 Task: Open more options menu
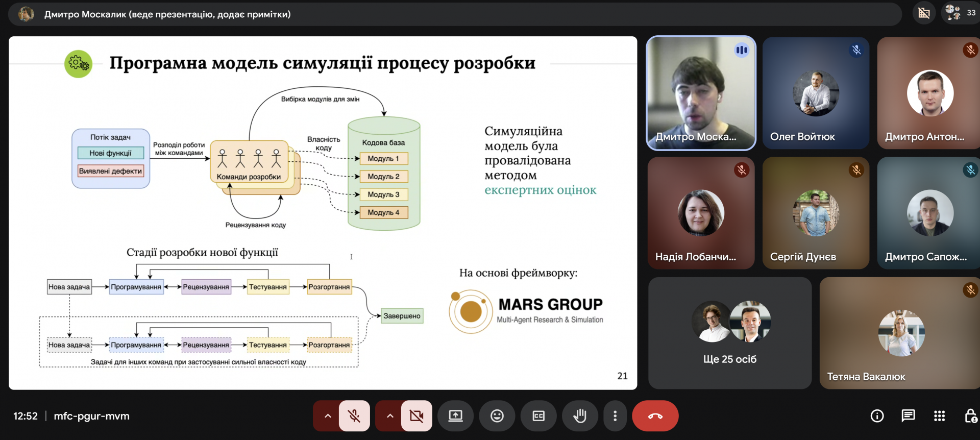[x=615, y=416]
